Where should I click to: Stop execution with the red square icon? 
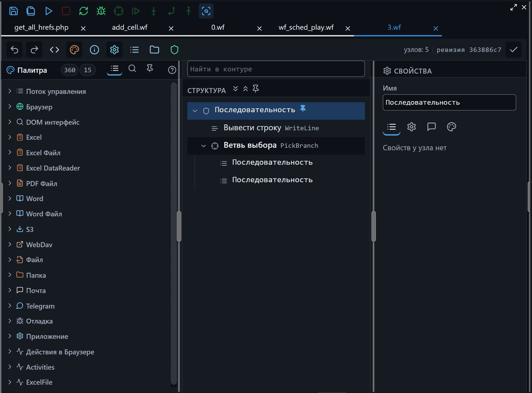tap(66, 11)
